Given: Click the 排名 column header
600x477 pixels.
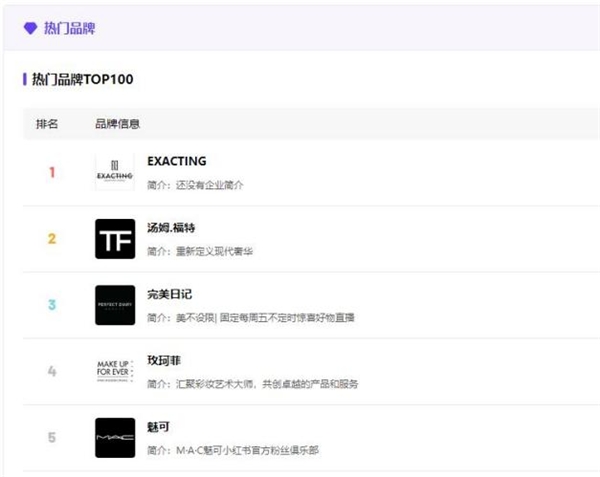Looking at the screenshot, I should click(47, 124).
